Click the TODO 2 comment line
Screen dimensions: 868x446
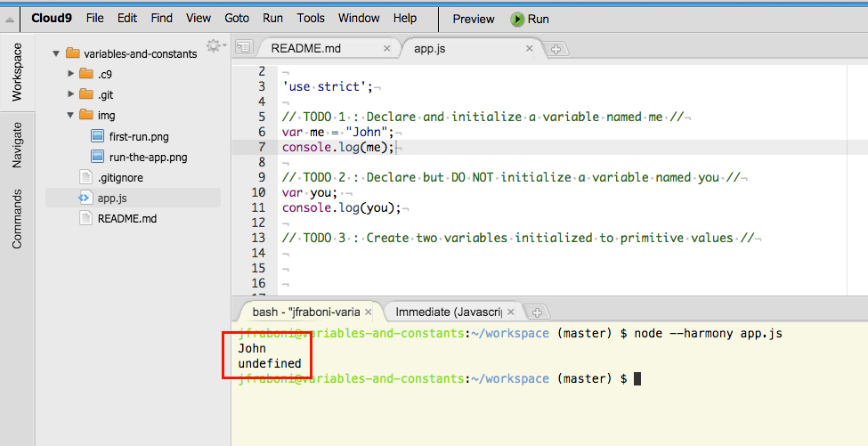(x=511, y=177)
